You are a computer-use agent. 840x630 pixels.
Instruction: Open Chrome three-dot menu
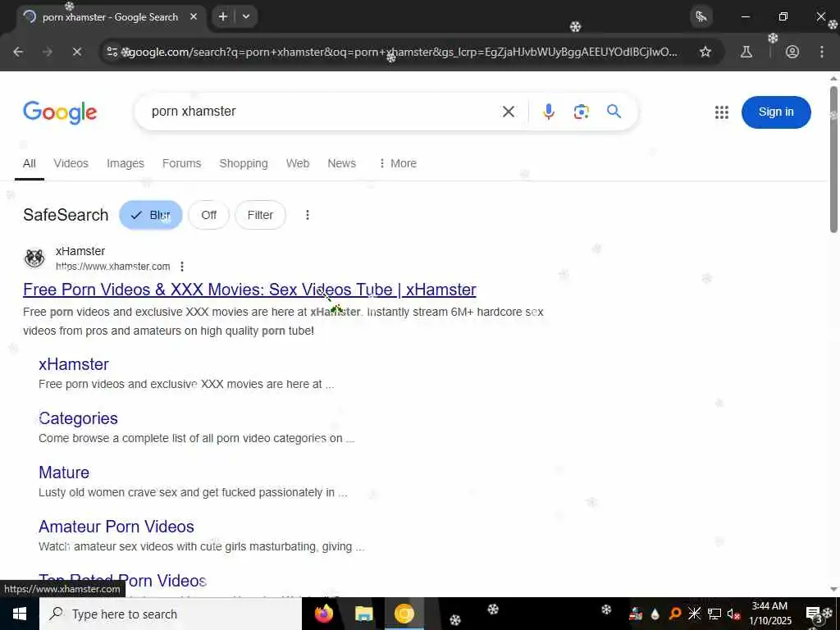click(x=822, y=52)
